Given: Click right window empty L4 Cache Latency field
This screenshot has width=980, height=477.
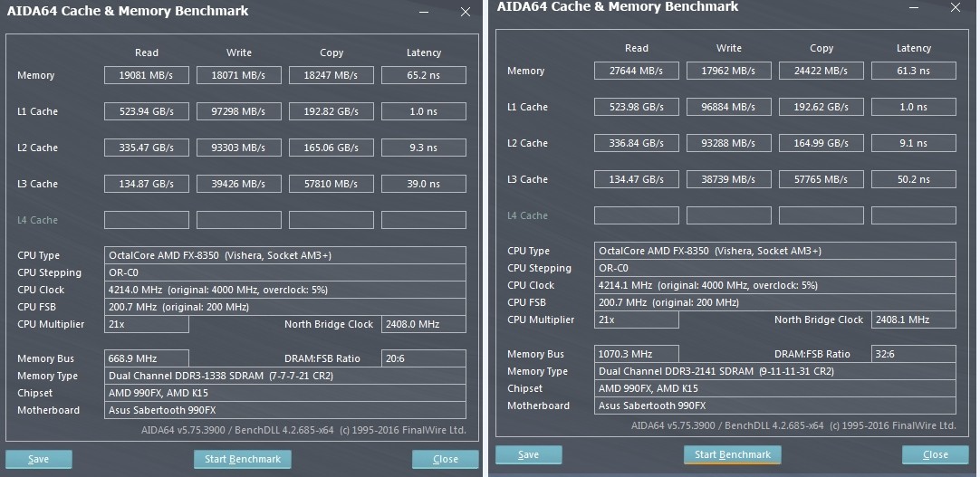Looking at the screenshot, I should click(914, 215).
